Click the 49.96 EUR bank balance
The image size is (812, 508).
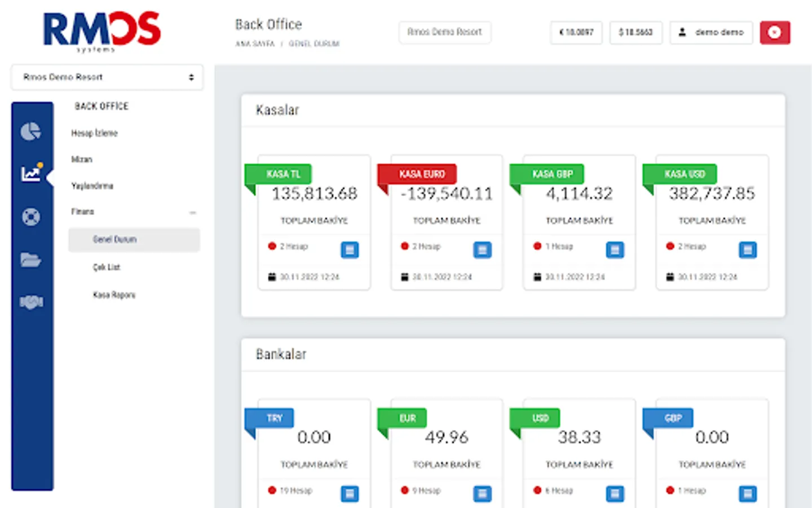447,437
